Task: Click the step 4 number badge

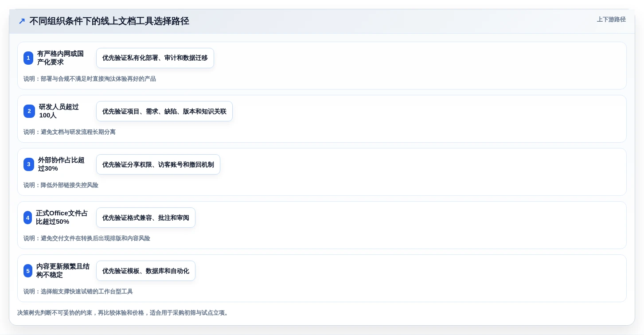Action: point(28,218)
